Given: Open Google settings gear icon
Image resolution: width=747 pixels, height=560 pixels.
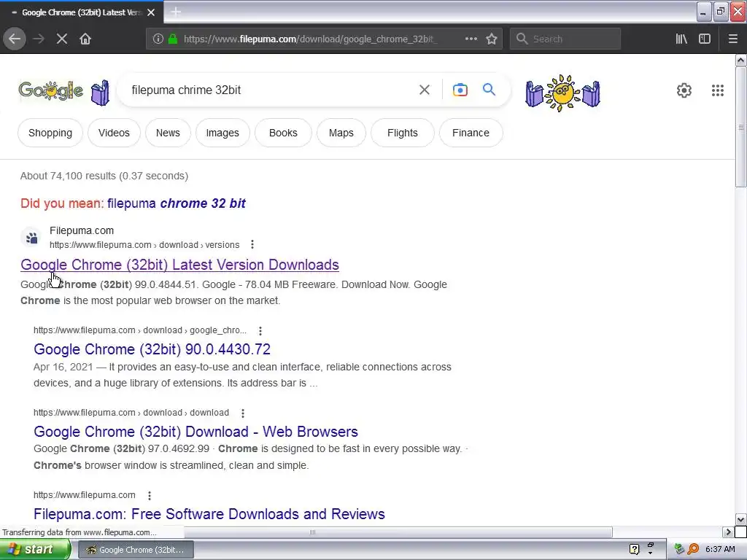Looking at the screenshot, I should point(684,90).
